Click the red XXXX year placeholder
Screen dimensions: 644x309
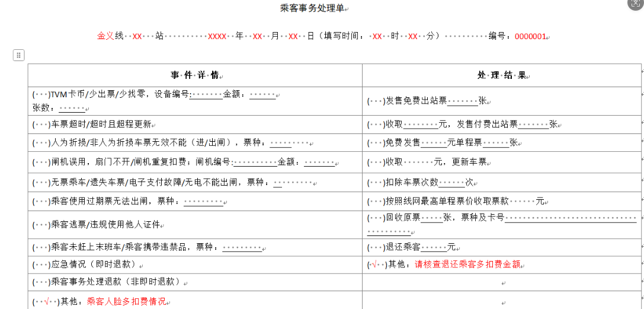[x=217, y=36]
